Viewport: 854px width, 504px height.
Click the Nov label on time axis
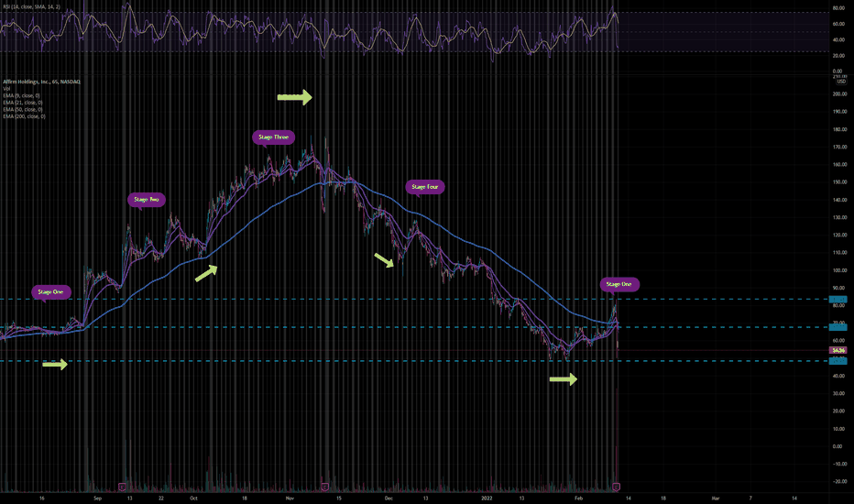point(290,498)
